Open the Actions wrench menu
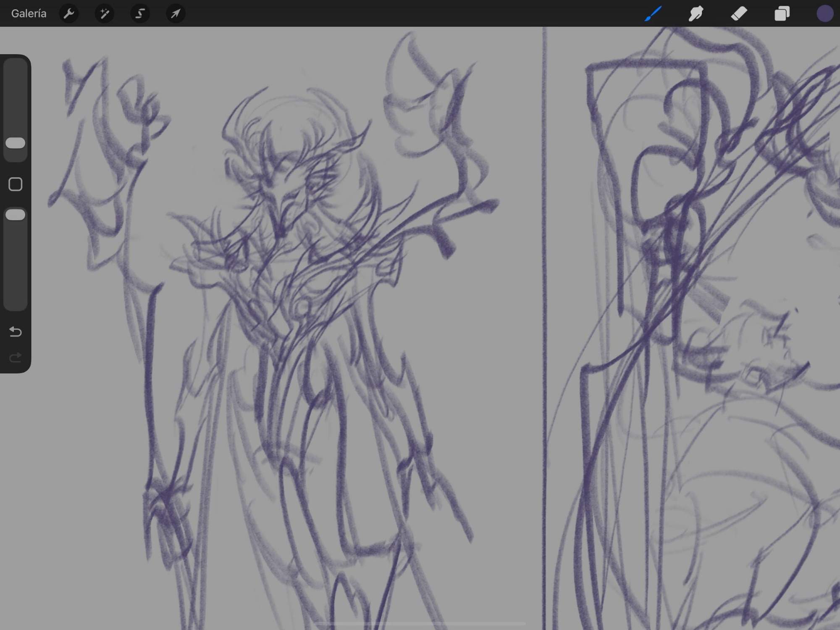This screenshot has height=630, width=840. [x=69, y=13]
